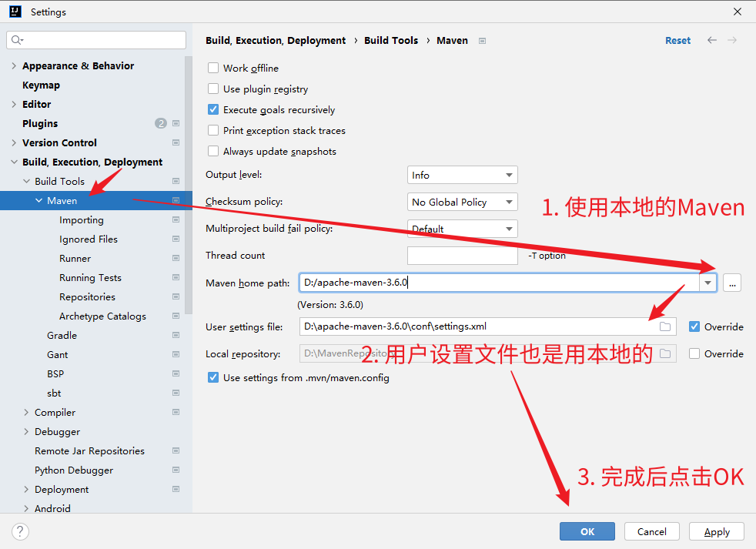756x549 pixels.
Task: Click project-level icon beside Maven breadcrumb
Action: pos(482,41)
